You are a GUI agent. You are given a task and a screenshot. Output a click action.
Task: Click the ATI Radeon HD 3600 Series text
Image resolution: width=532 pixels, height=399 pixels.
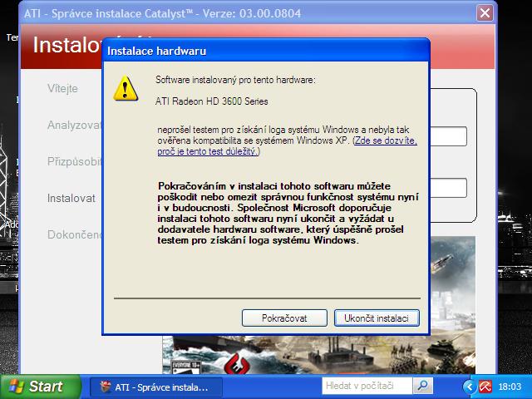tap(212, 101)
